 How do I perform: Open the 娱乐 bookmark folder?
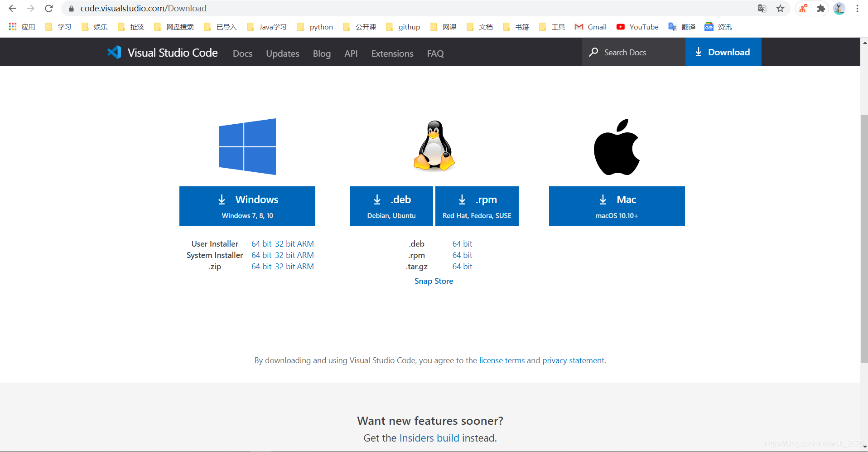pyautogui.click(x=94, y=27)
